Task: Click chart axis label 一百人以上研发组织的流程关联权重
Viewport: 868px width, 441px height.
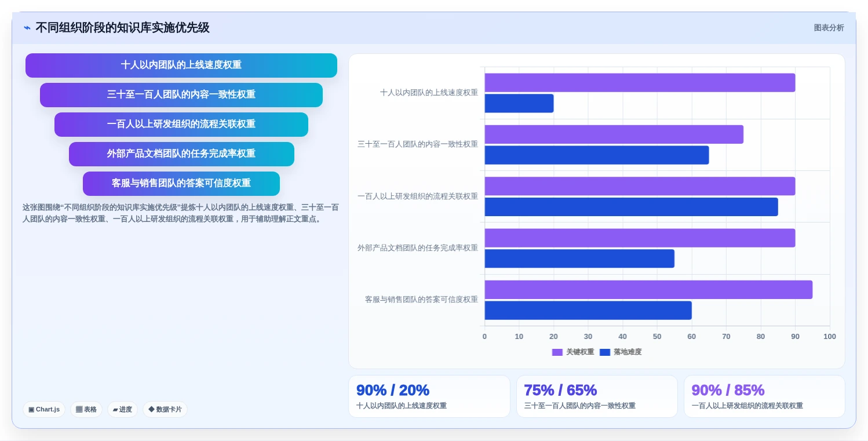Action: 418,196
